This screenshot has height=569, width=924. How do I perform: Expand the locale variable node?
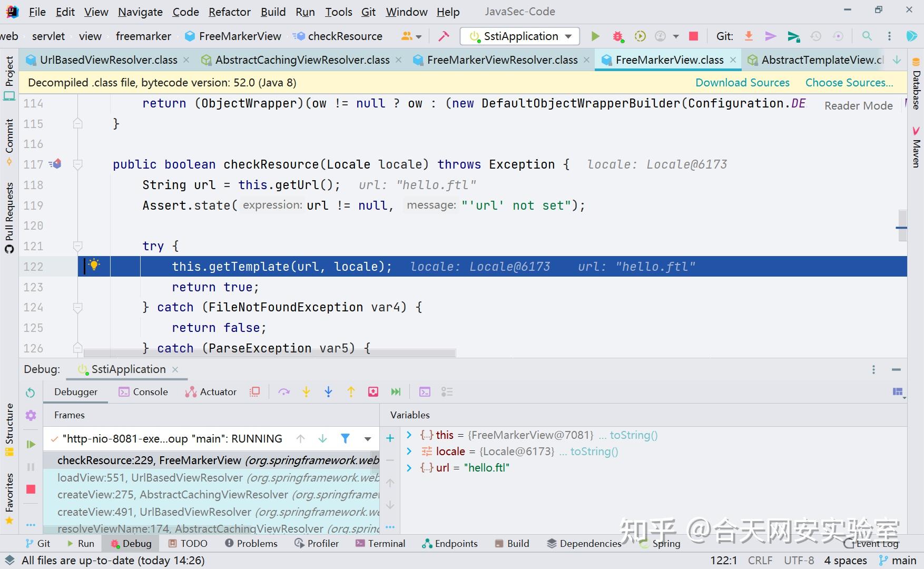tap(409, 452)
